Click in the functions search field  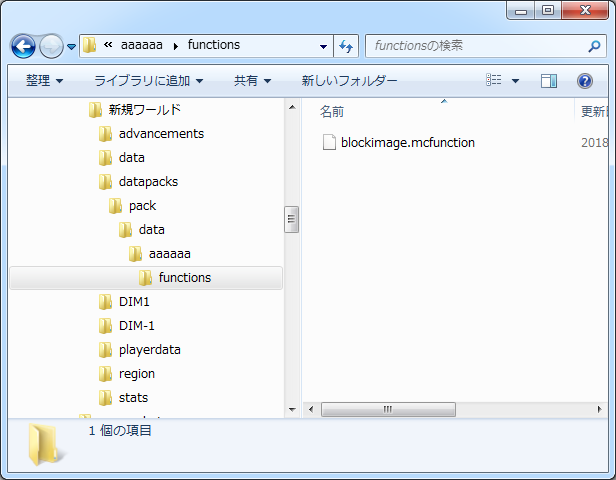pyautogui.click(x=475, y=46)
